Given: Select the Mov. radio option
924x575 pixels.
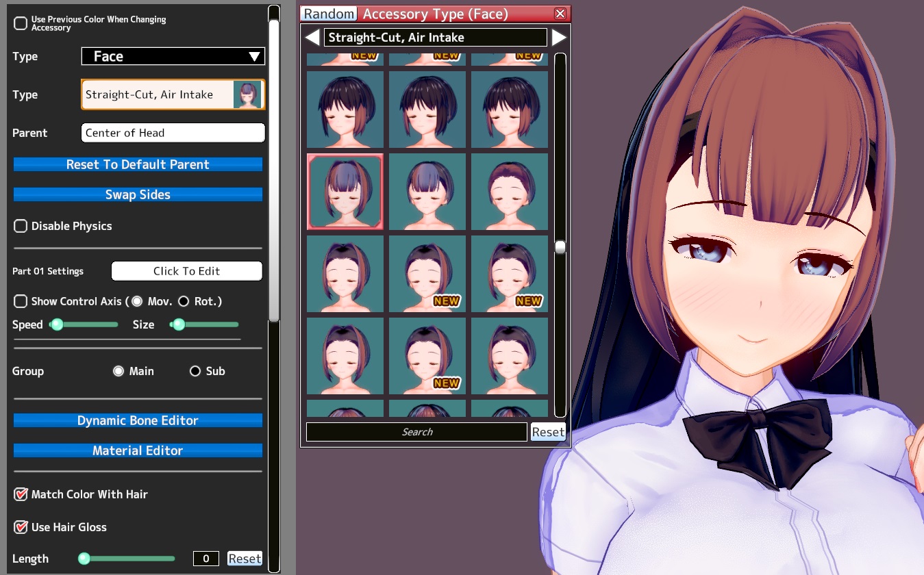Looking at the screenshot, I should 137,301.
